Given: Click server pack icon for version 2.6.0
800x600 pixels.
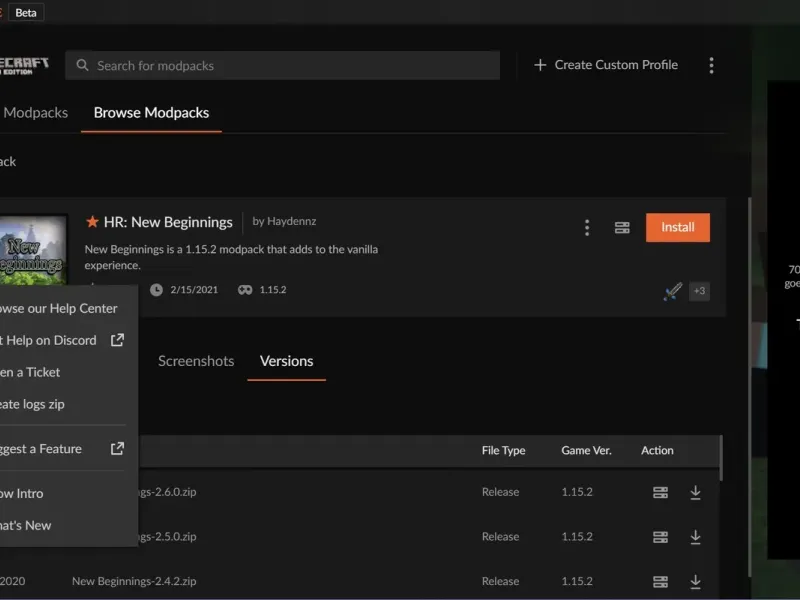Looking at the screenshot, I should tap(660, 492).
